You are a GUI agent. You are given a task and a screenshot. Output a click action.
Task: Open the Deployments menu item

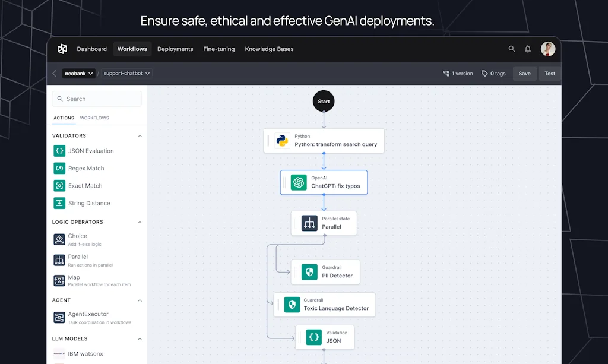(175, 49)
